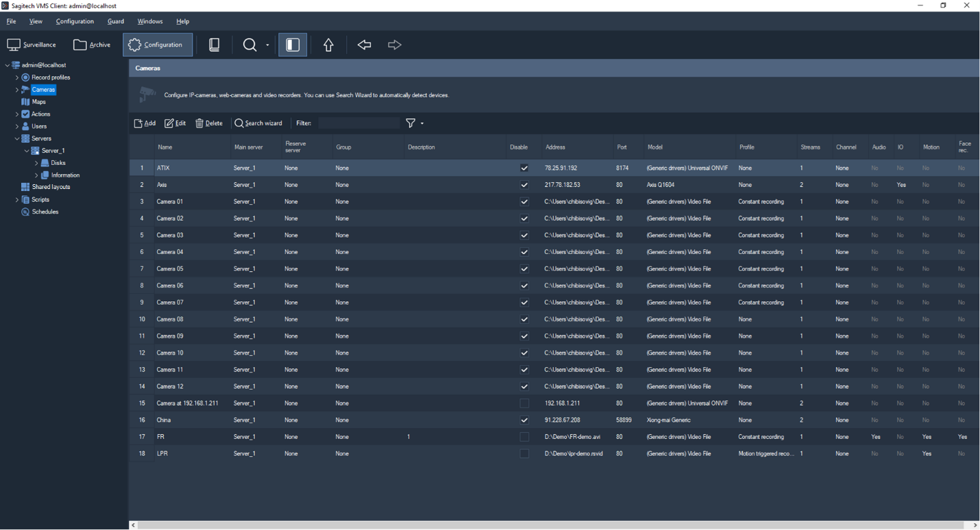
Task: Uncheck Disable checkbox for ATIX camera
Action: (524, 168)
